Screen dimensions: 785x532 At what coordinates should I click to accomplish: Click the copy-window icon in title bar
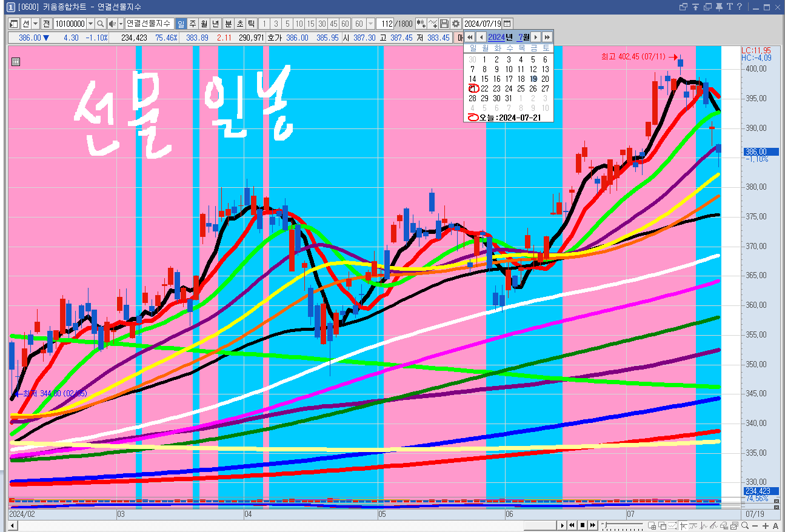707,7
